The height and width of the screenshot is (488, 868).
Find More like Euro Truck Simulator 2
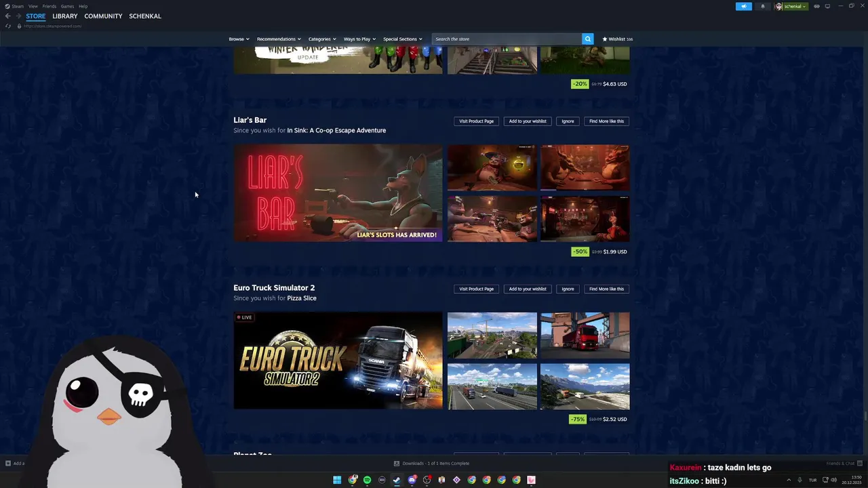[x=606, y=289]
